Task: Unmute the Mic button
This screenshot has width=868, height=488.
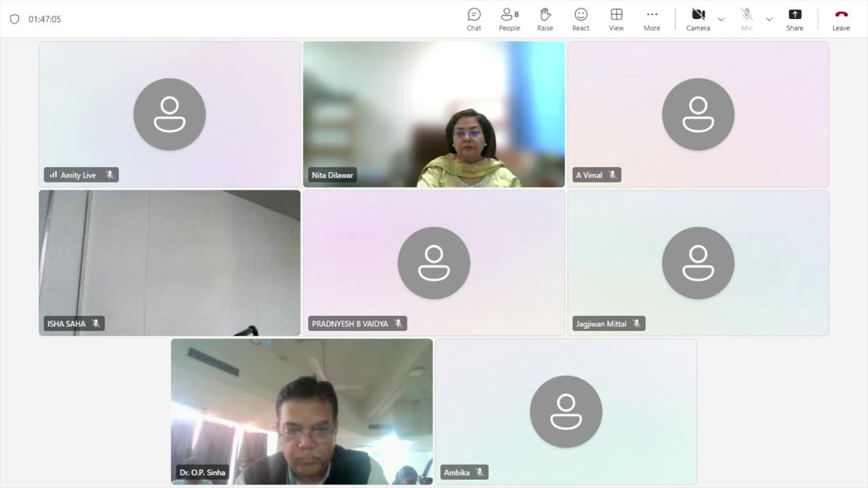Action: point(747,19)
